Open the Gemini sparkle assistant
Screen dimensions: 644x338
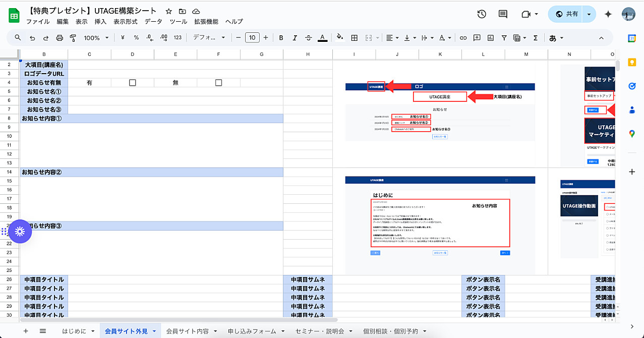[x=608, y=14]
